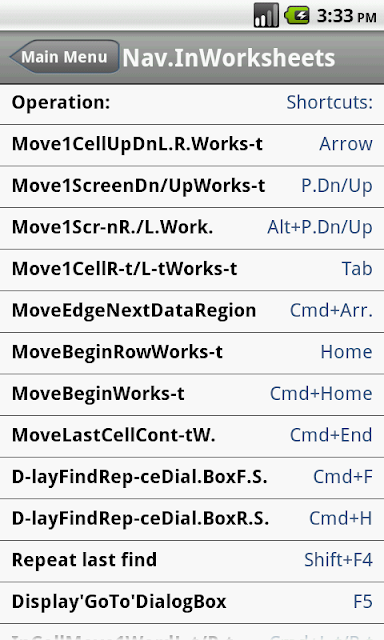Image resolution: width=384 pixels, height=640 pixels.
Task: Tap the battery charging icon
Action: pos(297,16)
